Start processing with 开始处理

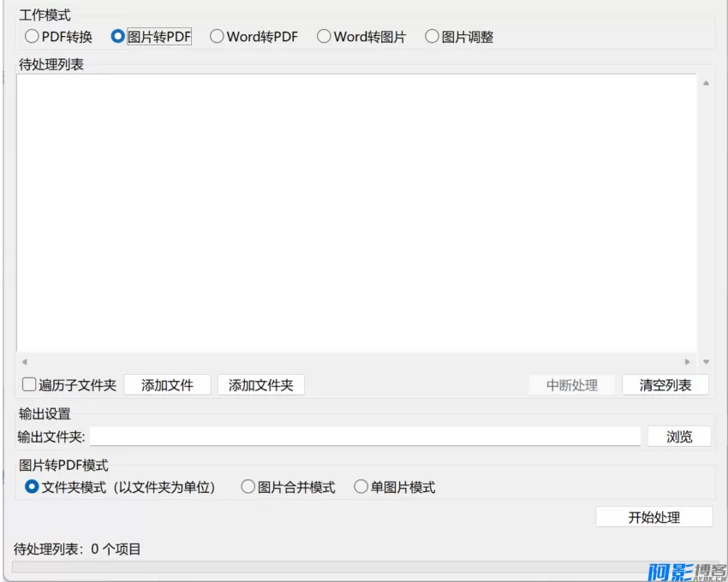(x=655, y=516)
